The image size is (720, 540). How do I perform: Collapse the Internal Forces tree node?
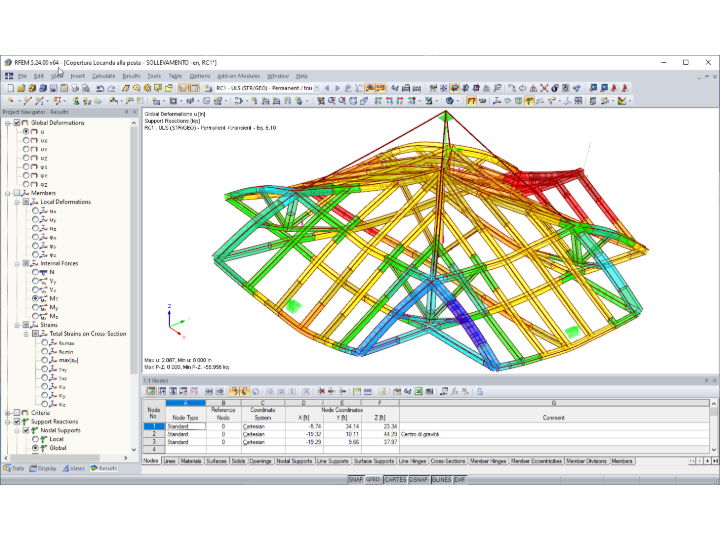(17, 264)
